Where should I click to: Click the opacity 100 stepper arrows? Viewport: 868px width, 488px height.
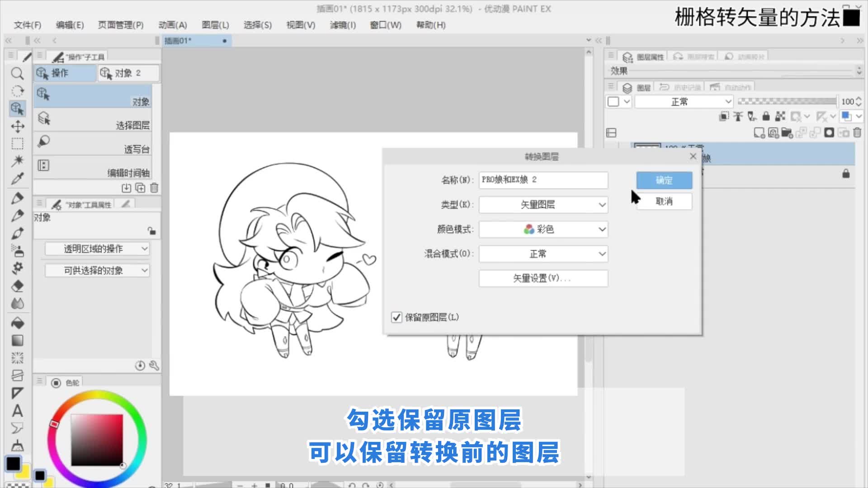point(859,102)
